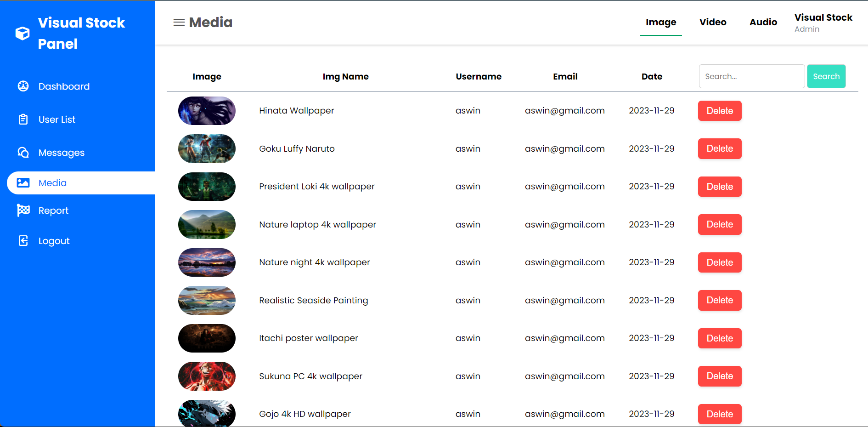Click the Report flag icon
This screenshot has width=868, height=427.
click(x=23, y=211)
